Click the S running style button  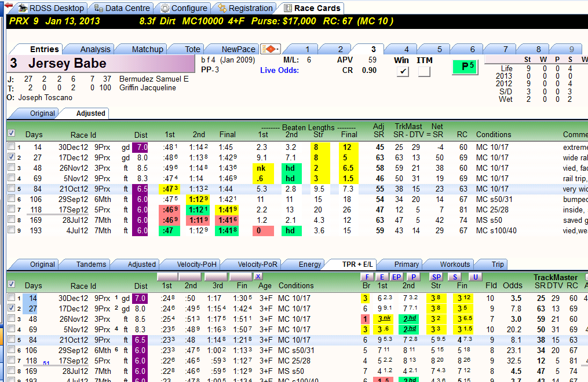[455, 277]
